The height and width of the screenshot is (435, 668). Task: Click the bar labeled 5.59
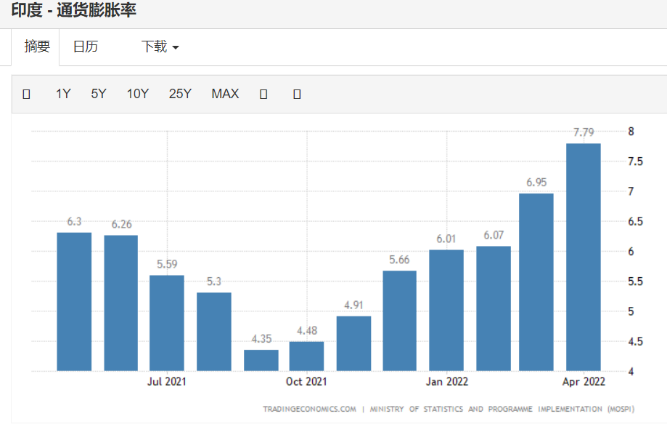167,323
